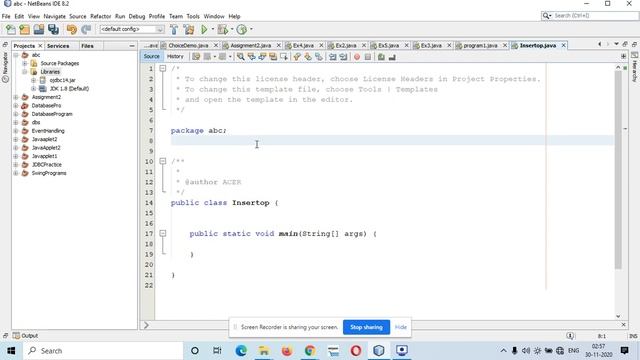Switch to the Files tab
Viewport: 640px width, 360px height.
coord(87,46)
